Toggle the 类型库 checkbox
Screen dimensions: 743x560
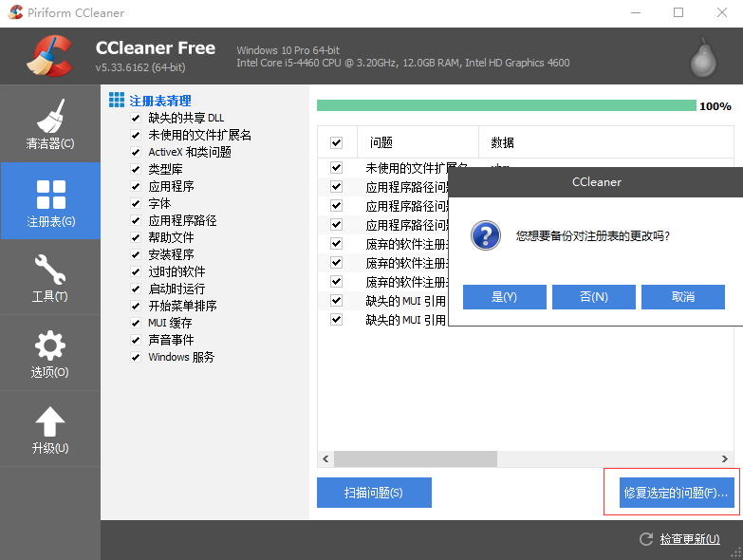pos(136,169)
